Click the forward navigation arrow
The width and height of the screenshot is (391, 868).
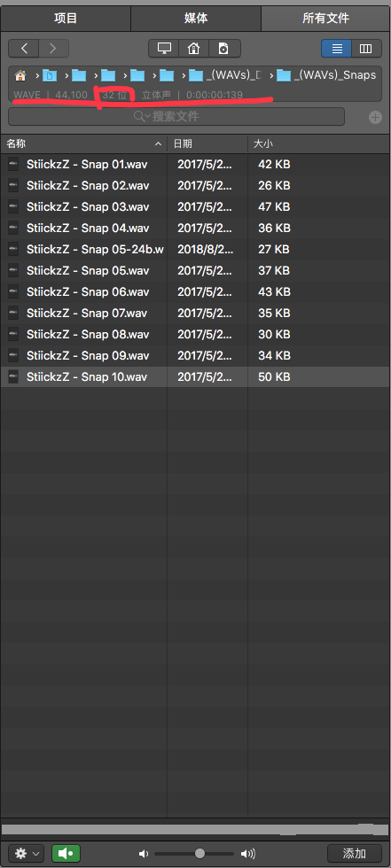point(53,48)
